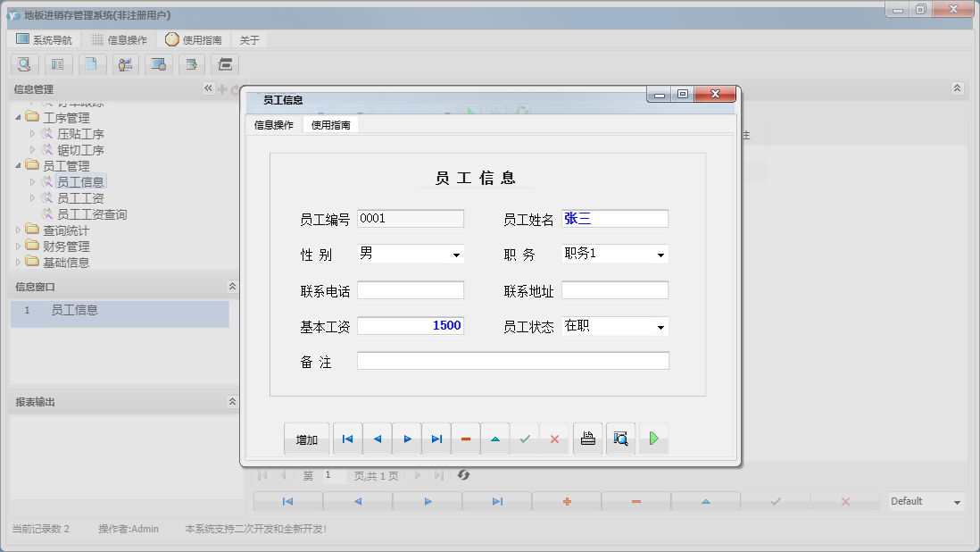The height and width of the screenshot is (552, 980).
Task: Click the green run arrow in the dialog
Action: [653, 439]
